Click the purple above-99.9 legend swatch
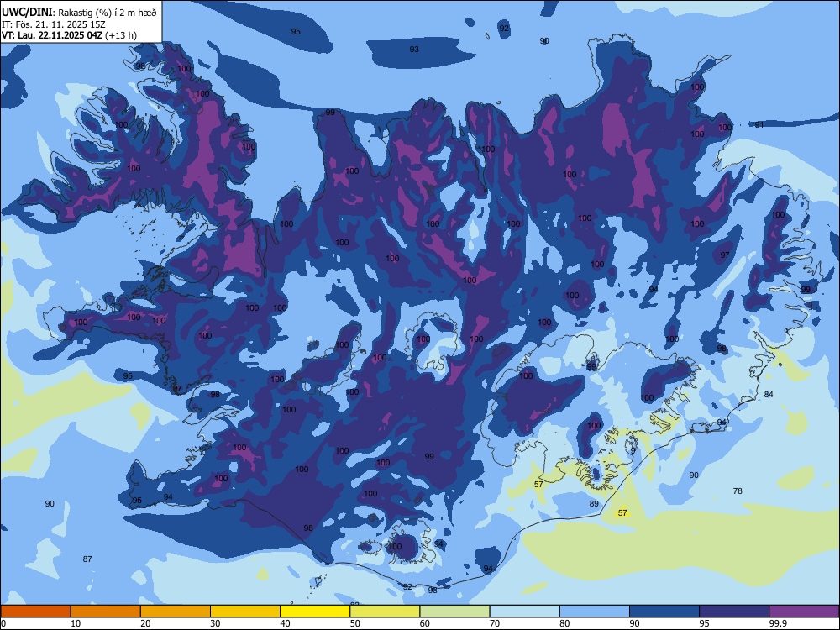This screenshot has width=840, height=630. [x=804, y=612]
